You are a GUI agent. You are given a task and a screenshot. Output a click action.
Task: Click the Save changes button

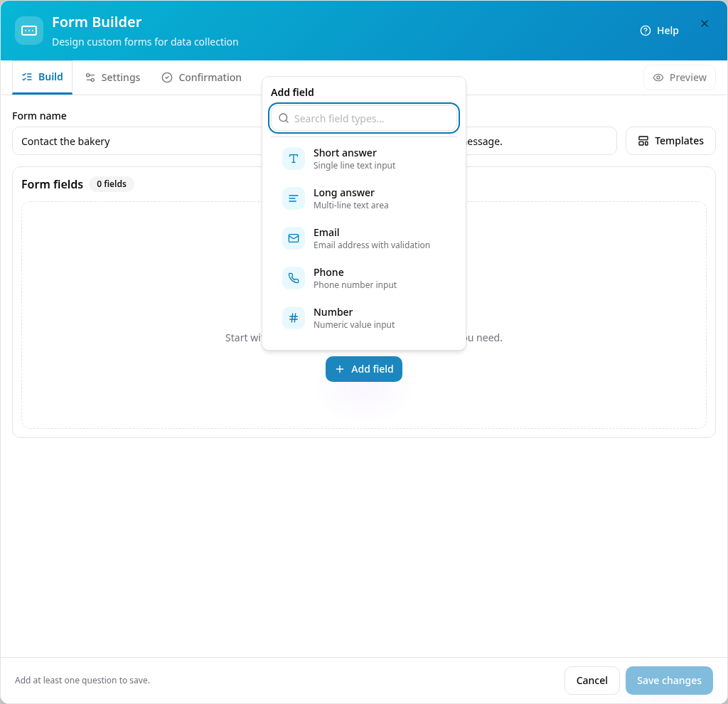pyautogui.click(x=669, y=681)
